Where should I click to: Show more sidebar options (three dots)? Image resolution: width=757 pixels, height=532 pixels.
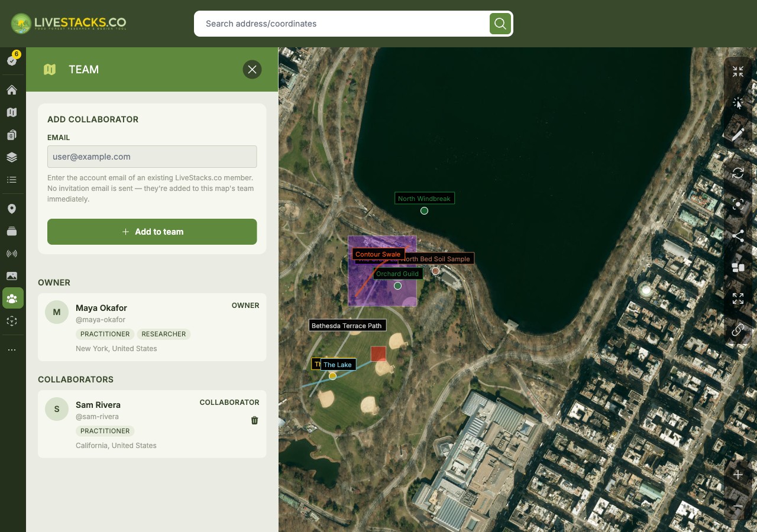pos(12,350)
